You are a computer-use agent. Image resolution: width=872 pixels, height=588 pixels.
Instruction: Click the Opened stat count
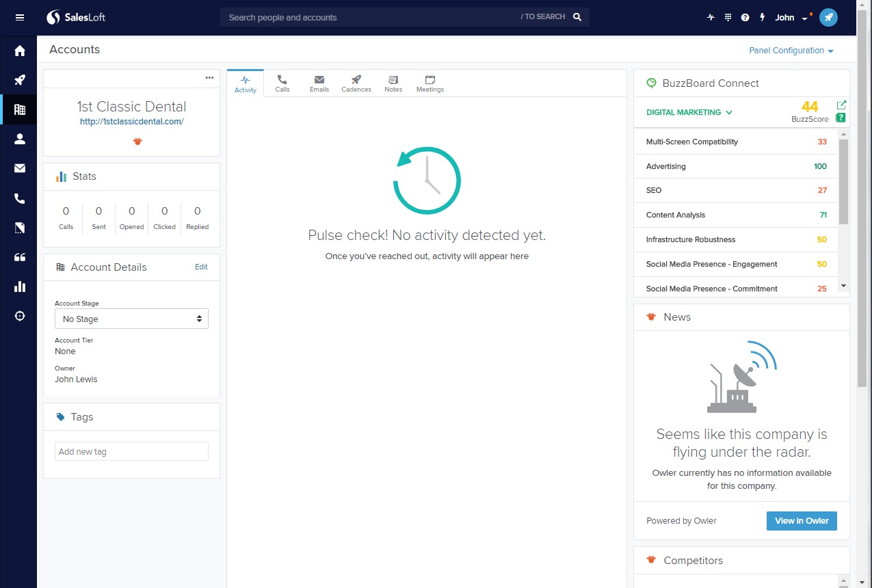pos(131,211)
